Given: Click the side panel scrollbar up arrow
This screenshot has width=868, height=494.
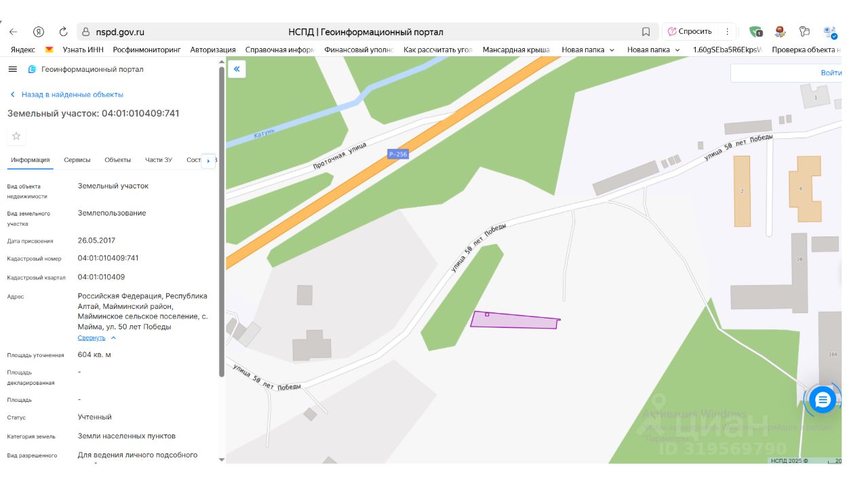Looking at the screenshot, I should click(221, 61).
